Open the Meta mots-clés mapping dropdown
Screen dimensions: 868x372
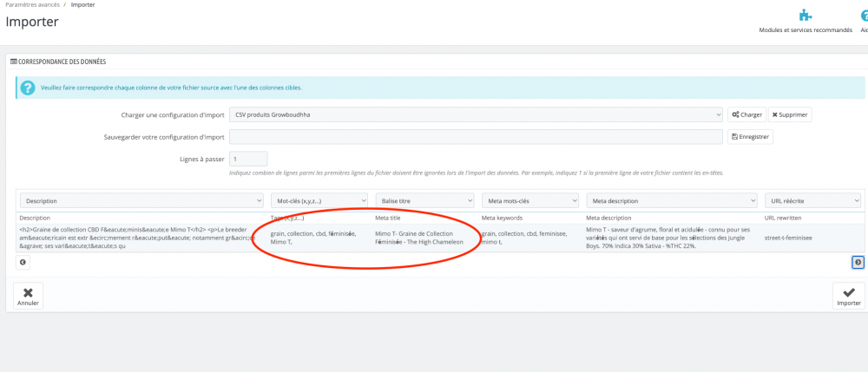point(530,200)
